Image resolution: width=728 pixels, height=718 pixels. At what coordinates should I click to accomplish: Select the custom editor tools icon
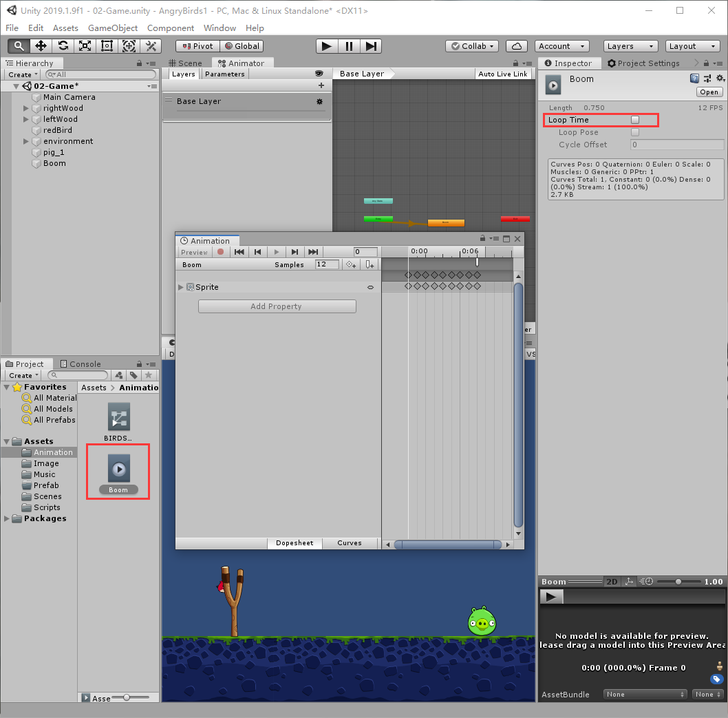(151, 46)
